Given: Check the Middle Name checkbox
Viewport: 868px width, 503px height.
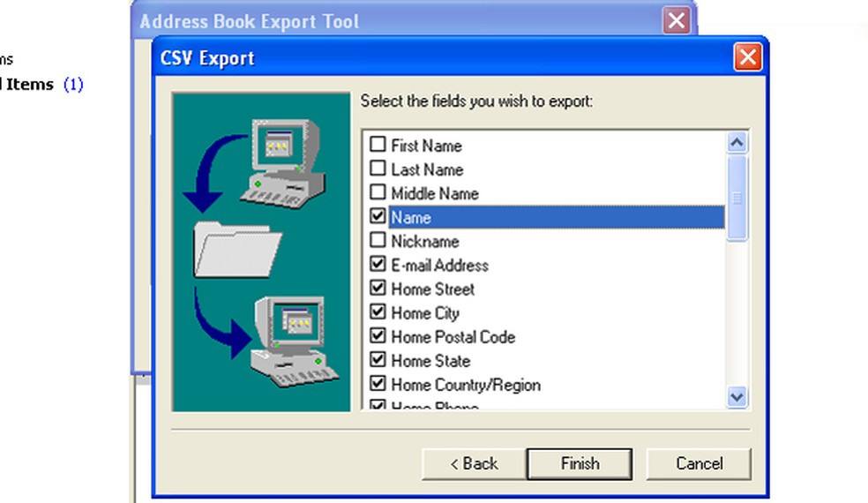Looking at the screenshot, I should 378,192.
